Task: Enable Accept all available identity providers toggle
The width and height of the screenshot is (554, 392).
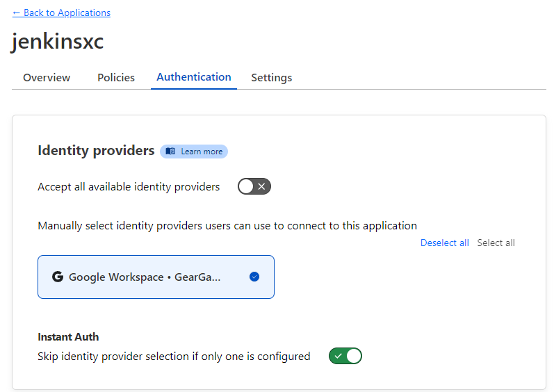Action: [254, 186]
